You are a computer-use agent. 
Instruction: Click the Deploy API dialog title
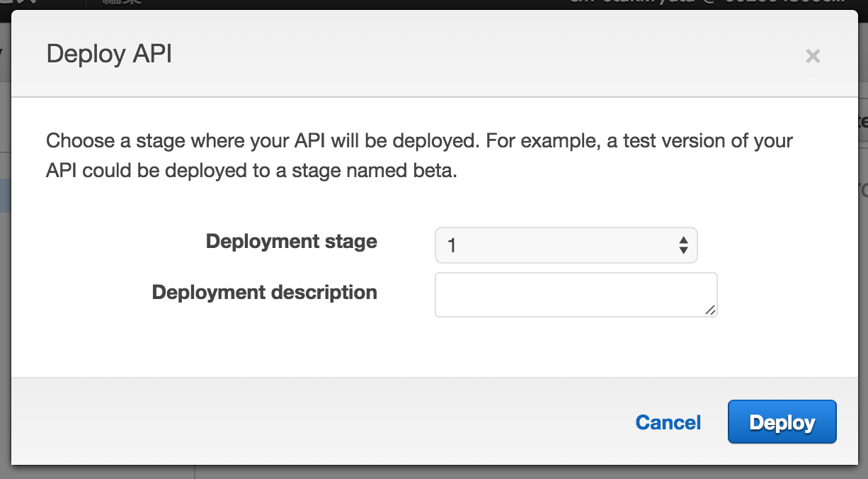pos(108,53)
